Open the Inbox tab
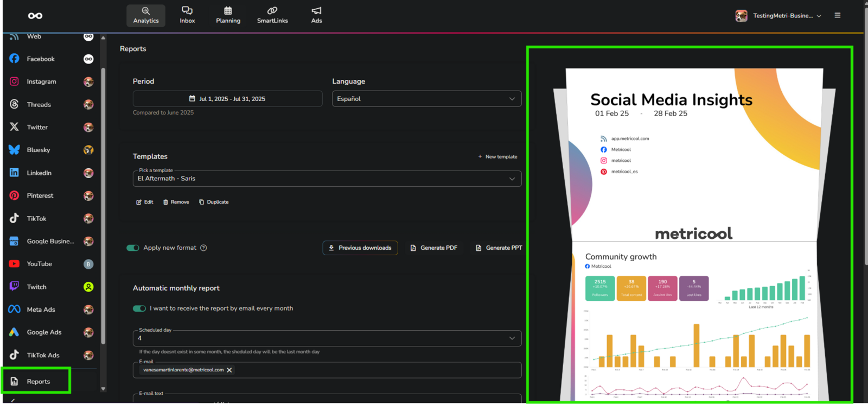 pyautogui.click(x=187, y=15)
